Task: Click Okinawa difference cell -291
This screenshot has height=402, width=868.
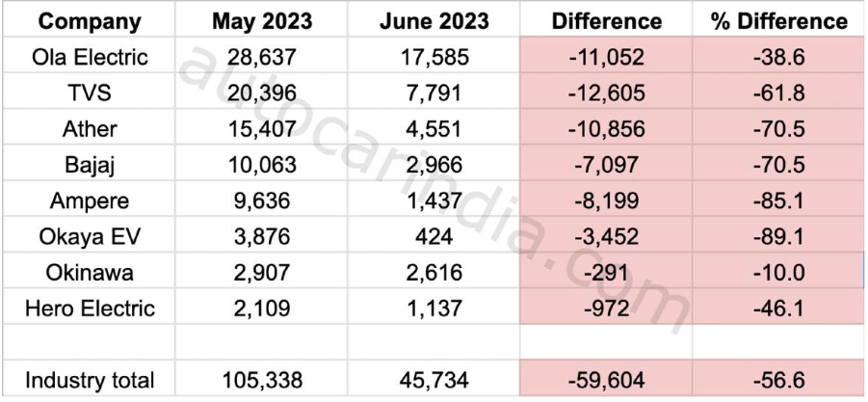Action: click(x=606, y=273)
